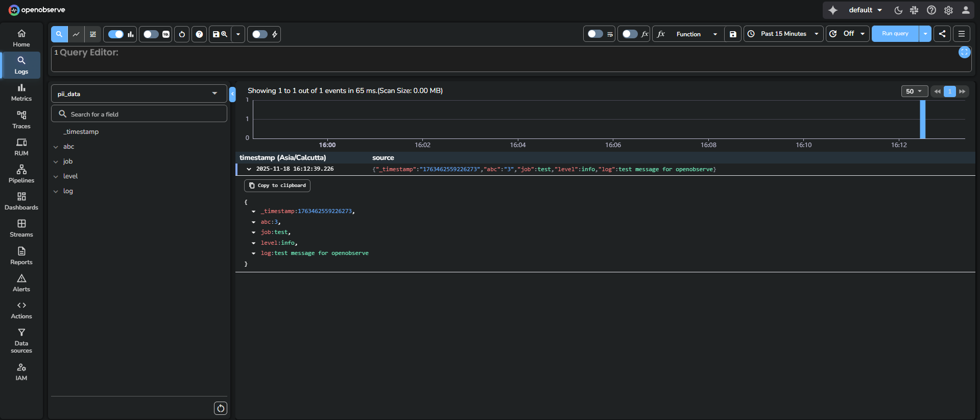Switch to the visualize chart tab
980x420 pixels.
(76, 34)
